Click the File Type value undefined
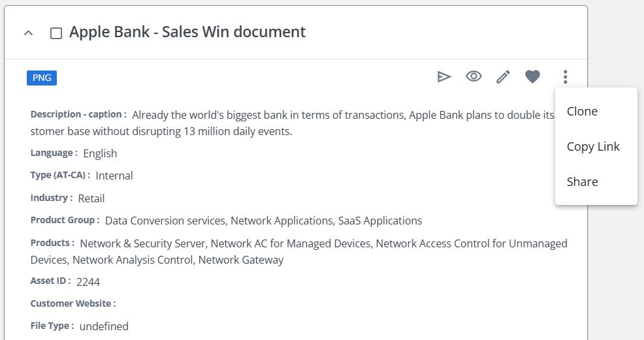Screen dimensions: 644x340 tap(104, 326)
